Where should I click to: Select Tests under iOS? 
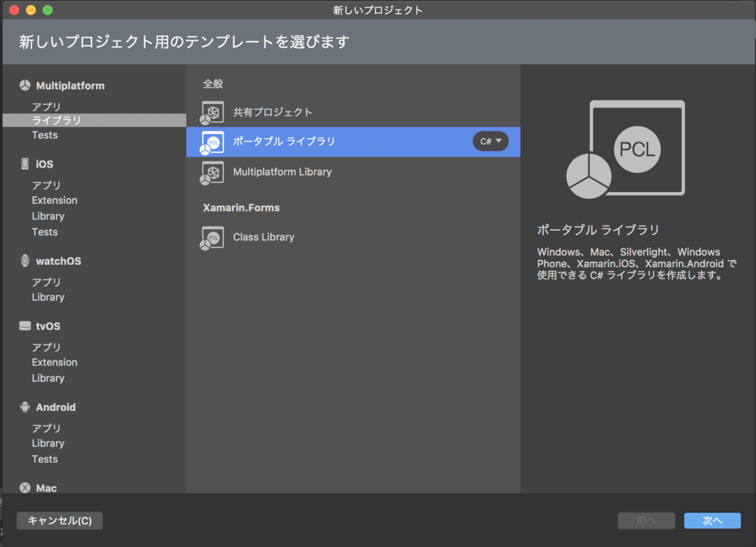click(x=45, y=232)
